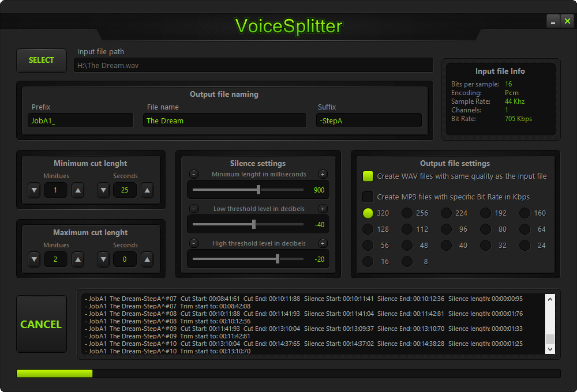This screenshot has width=577, height=392.
Task: Click plus icon for minimum silence length
Action: click(323, 174)
